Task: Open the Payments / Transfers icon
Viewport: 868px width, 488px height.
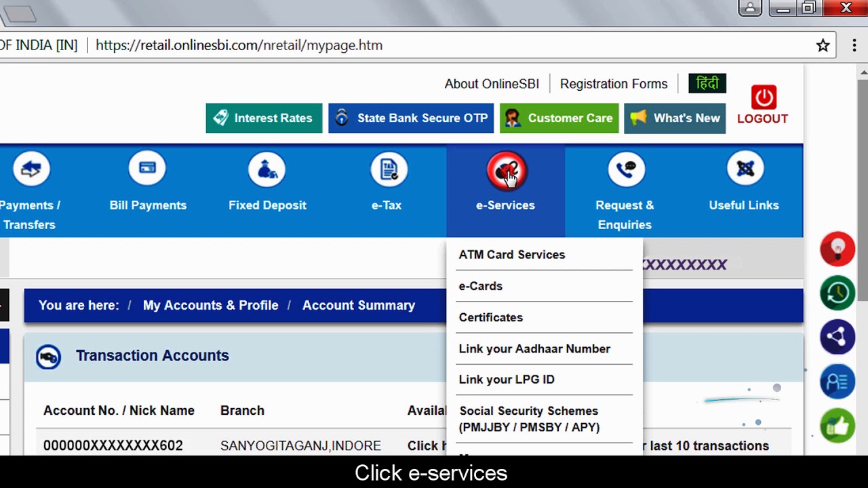Action: 31,169
